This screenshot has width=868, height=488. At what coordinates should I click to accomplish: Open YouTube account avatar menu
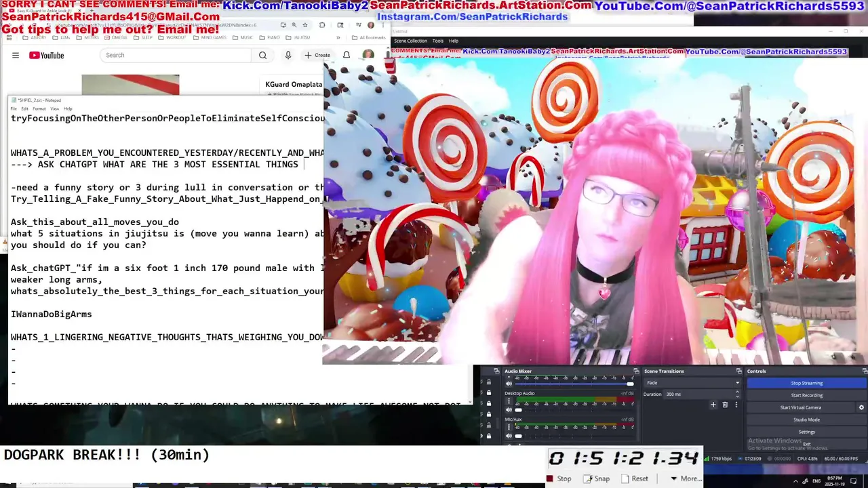click(x=368, y=55)
